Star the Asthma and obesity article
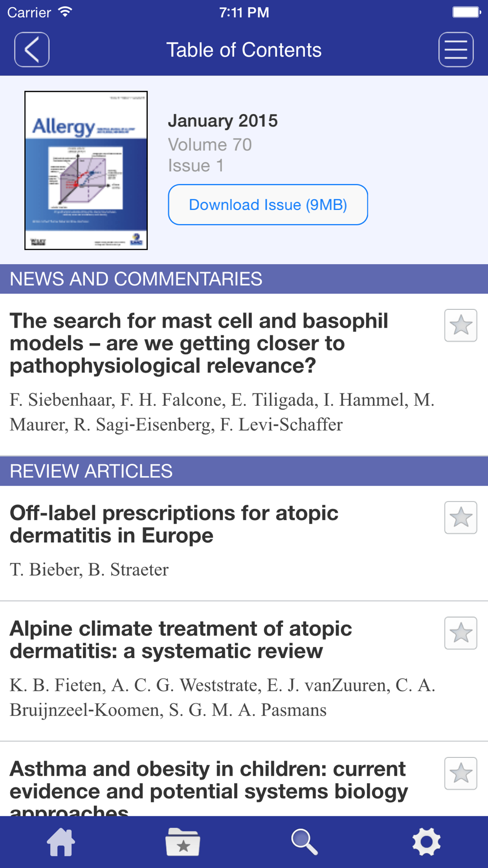The height and width of the screenshot is (868, 488). tap(460, 773)
